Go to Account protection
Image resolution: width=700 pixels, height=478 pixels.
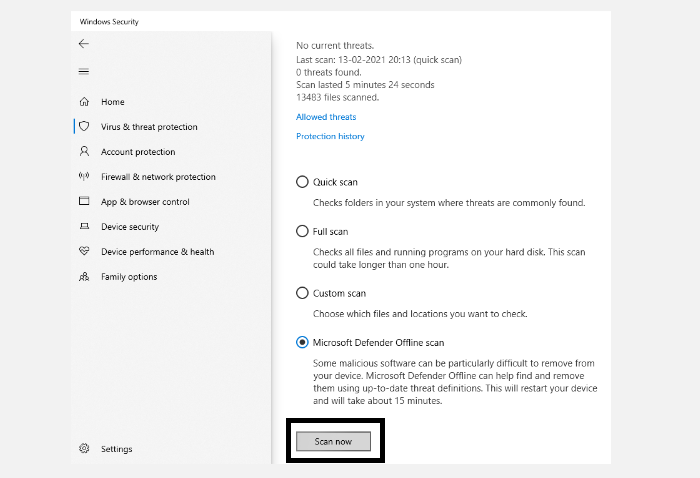click(138, 152)
